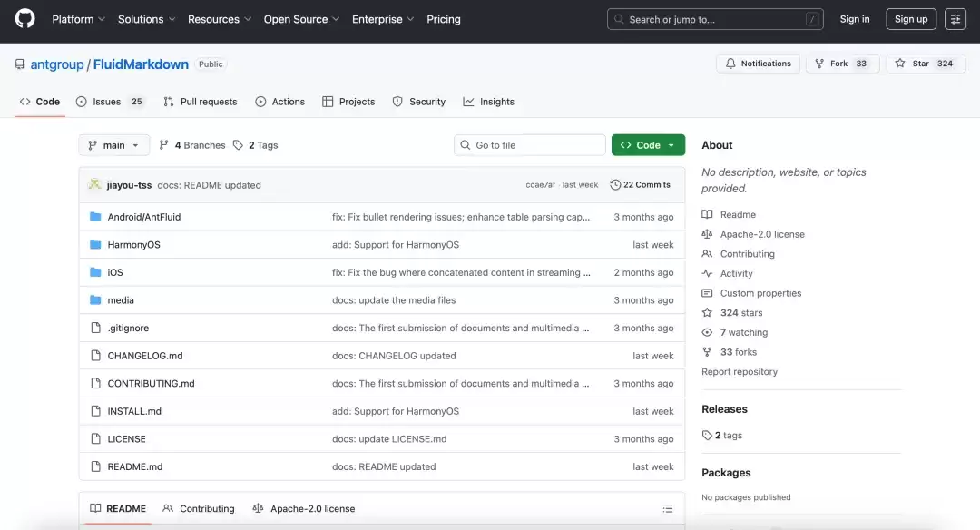This screenshot has height=530, width=980.
Task: Click the jiayou-tss avatar image
Action: pos(94,185)
